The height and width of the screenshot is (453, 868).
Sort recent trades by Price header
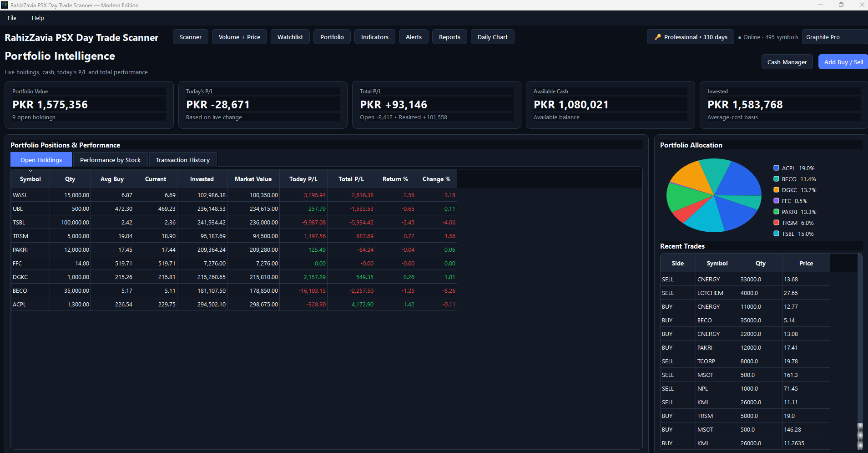(x=806, y=263)
